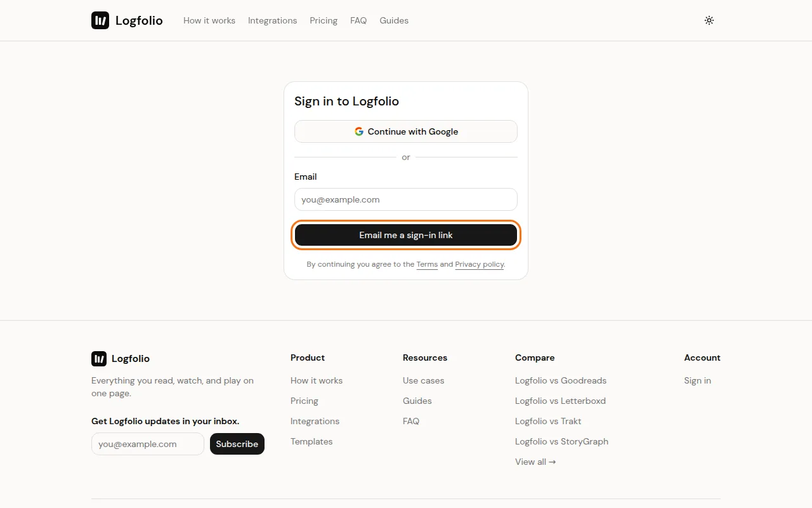Open footer Use cases link
This screenshot has width=812, height=508.
pyautogui.click(x=424, y=380)
